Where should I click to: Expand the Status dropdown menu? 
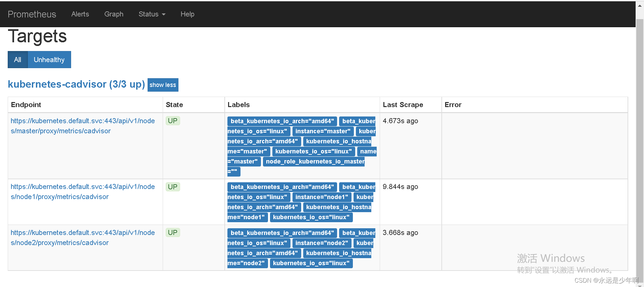[152, 14]
